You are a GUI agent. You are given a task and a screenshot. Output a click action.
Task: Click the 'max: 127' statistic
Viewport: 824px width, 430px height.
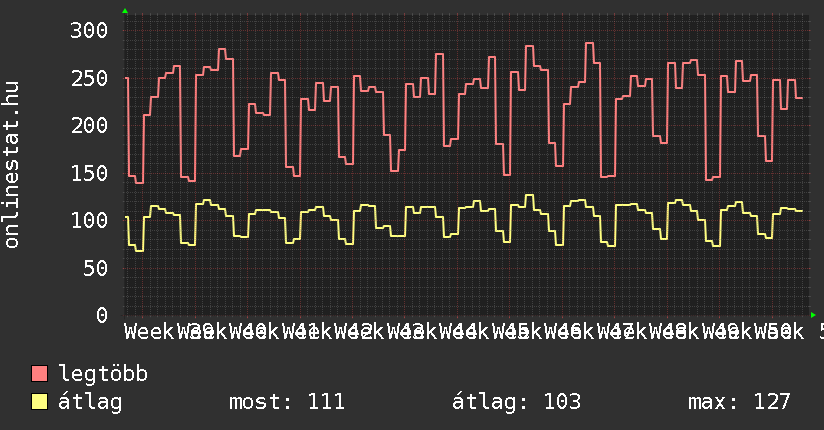coord(739,402)
